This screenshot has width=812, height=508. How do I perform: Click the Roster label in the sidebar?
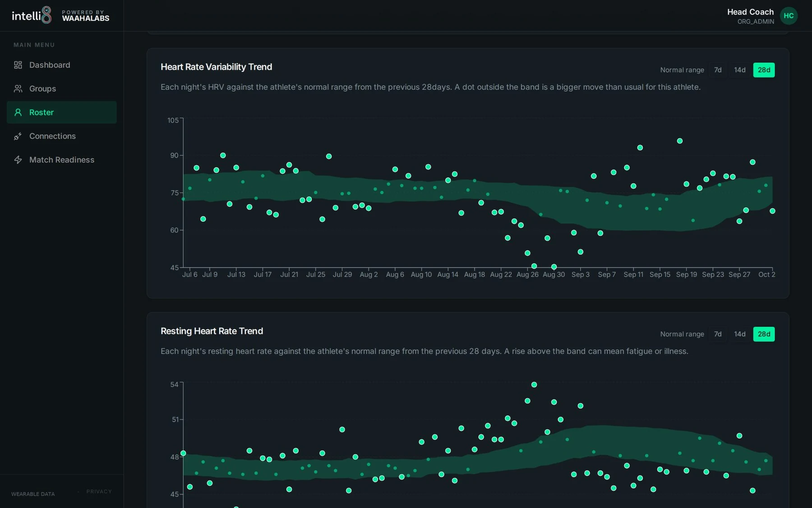(42, 112)
